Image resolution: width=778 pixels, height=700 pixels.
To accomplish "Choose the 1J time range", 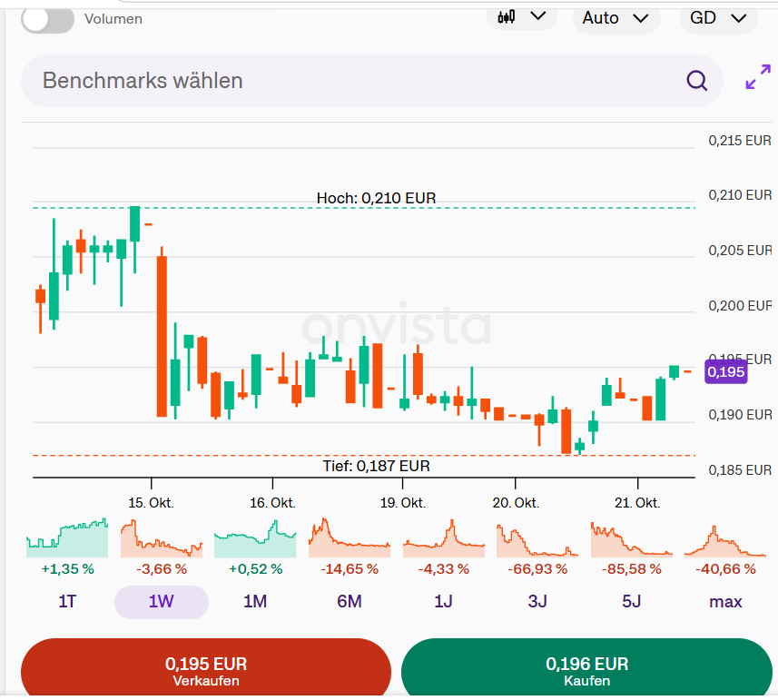I will (444, 602).
